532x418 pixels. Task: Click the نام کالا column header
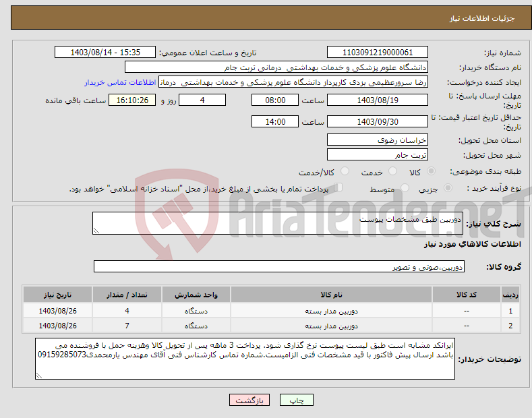point(331,295)
